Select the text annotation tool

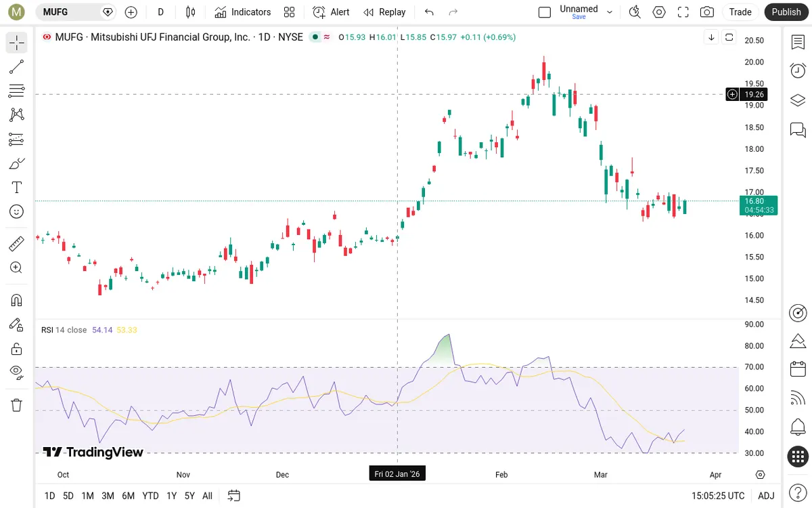[17, 188]
